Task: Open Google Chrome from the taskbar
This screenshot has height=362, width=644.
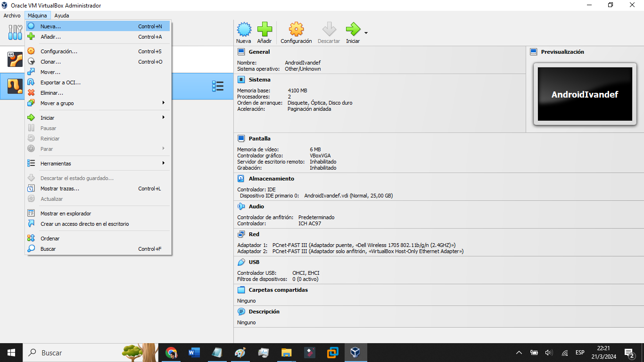Action: pyautogui.click(x=171, y=353)
